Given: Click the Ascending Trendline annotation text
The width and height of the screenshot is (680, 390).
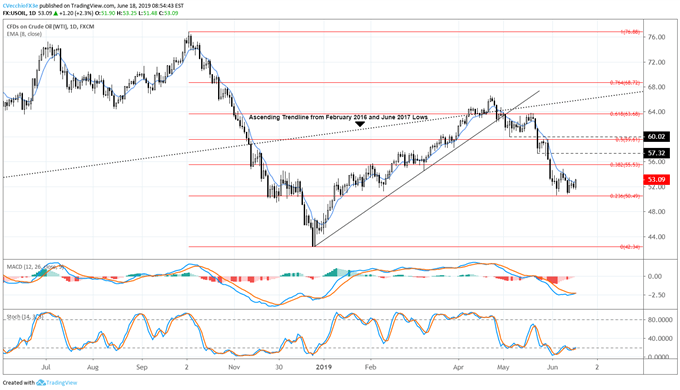Looking at the screenshot, I should click(x=338, y=117).
